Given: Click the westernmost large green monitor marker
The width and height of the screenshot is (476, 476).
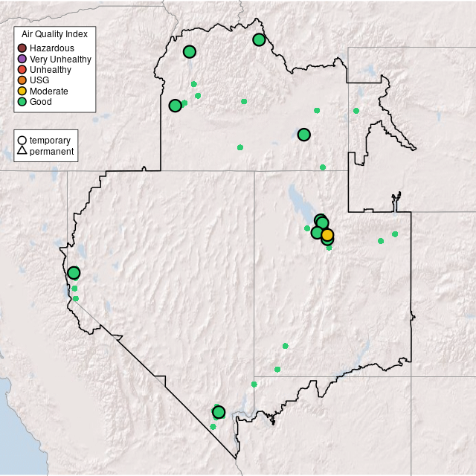Looking at the screenshot, I should pos(74,273).
